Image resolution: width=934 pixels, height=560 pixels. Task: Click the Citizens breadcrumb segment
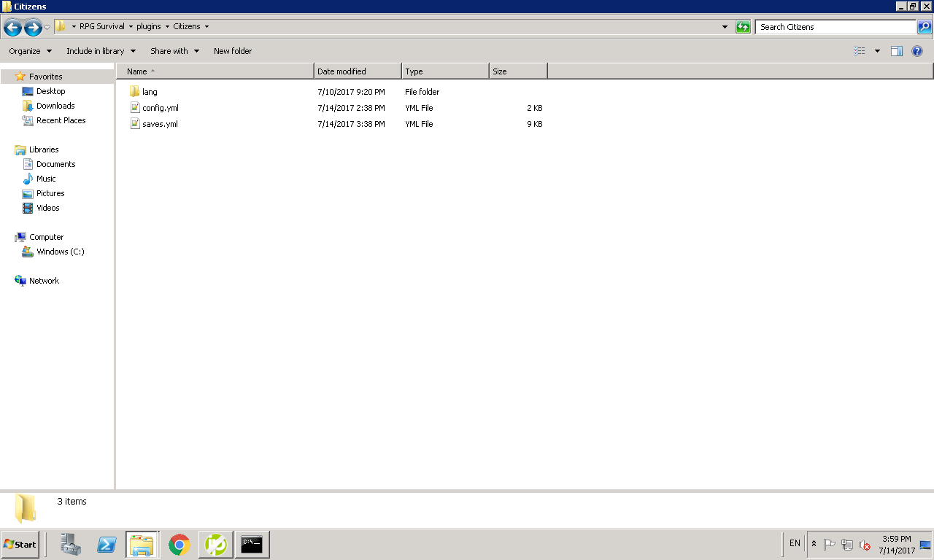[187, 26]
